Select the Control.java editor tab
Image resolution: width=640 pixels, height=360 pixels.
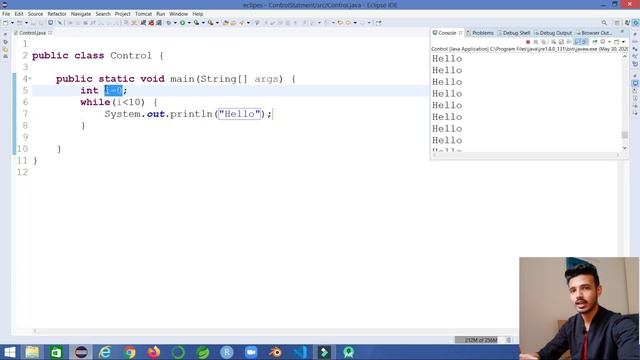coord(32,33)
